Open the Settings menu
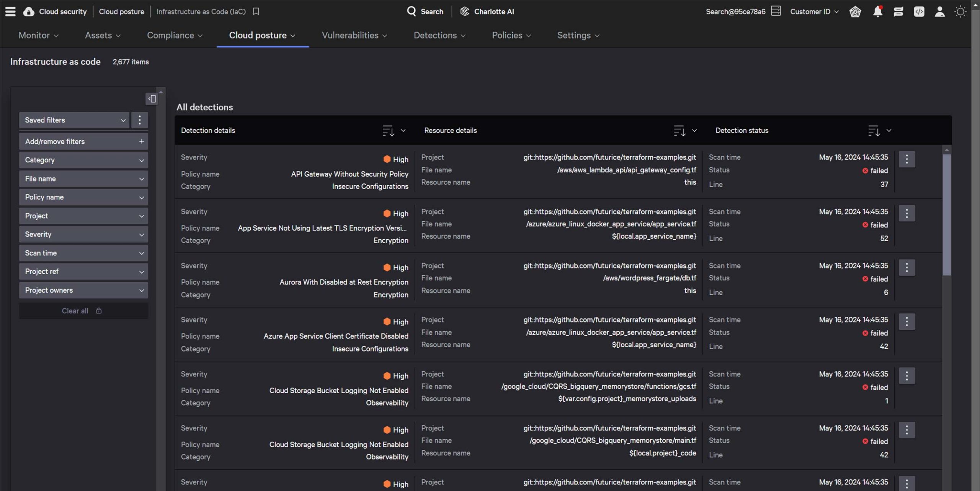980x491 pixels. tap(578, 35)
